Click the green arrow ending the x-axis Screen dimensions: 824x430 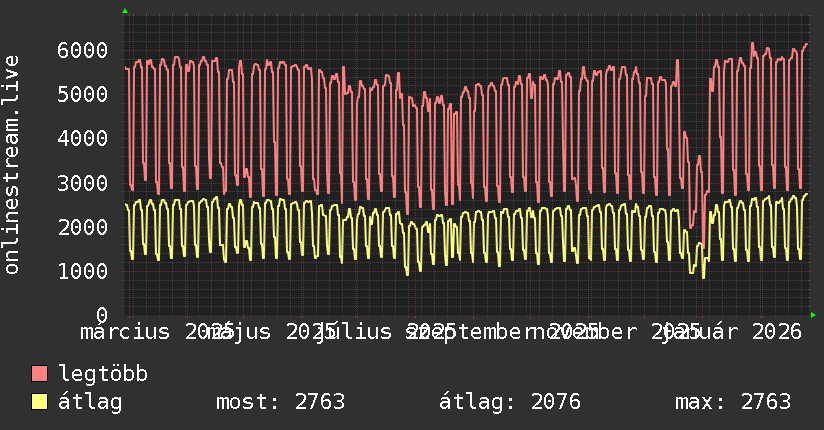(x=813, y=315)
